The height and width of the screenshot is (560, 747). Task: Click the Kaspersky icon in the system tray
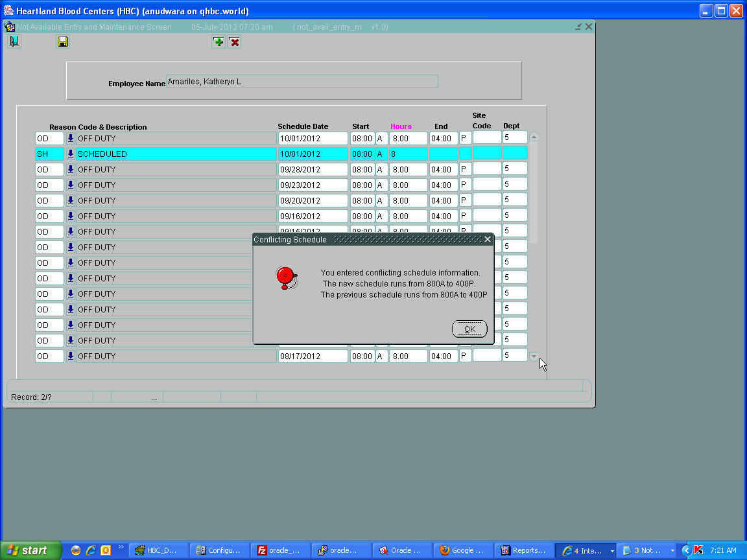(x=698, y=550)
